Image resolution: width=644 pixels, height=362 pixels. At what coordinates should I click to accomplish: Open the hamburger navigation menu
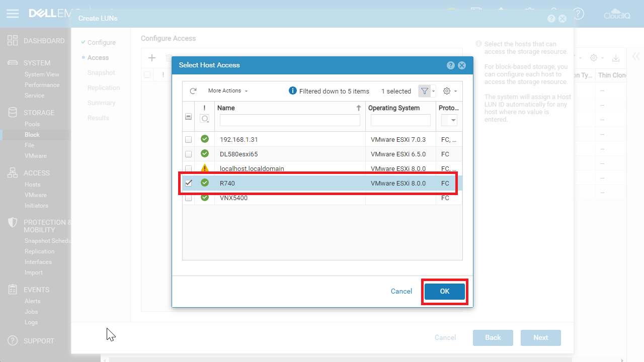(x=13, y=14)
